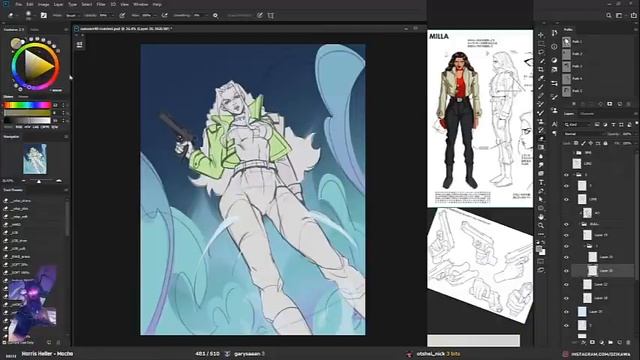640x360 pixels.
Task: Open the Info panel icon
Action: [x=554, y=47]
